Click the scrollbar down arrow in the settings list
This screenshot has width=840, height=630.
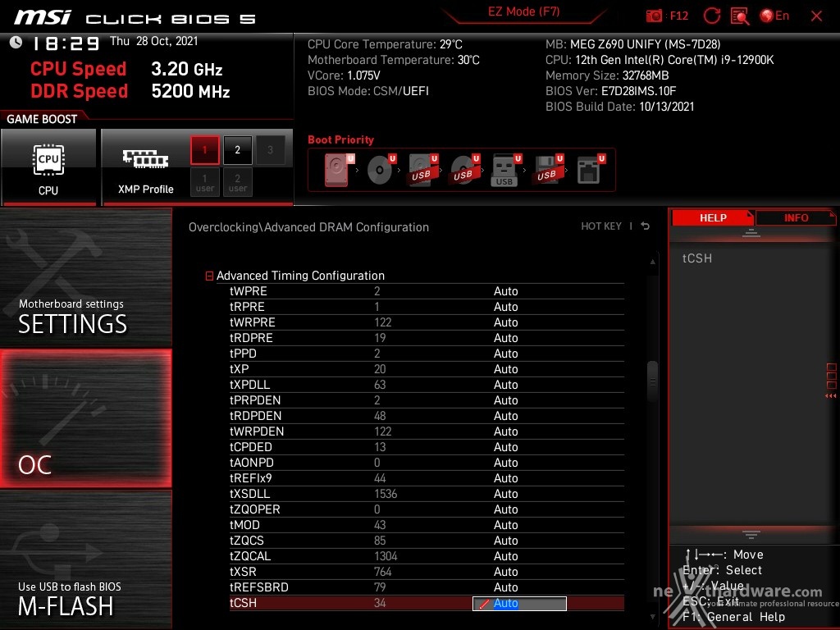click(652, 617)
